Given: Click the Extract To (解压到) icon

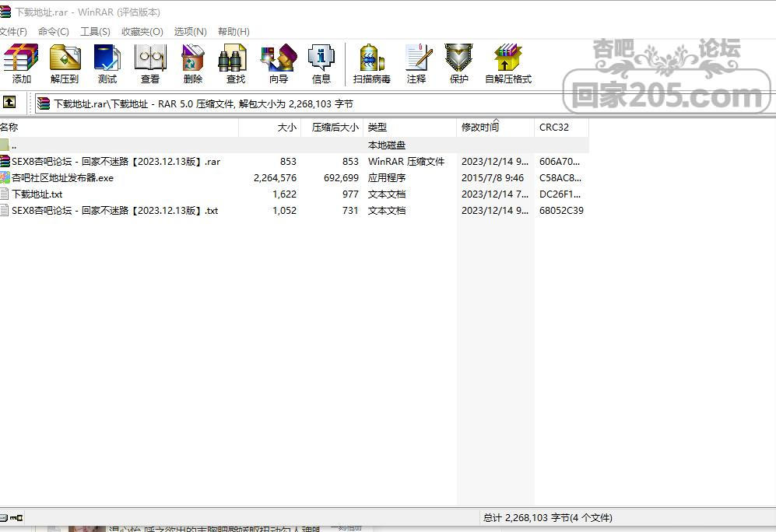Looking at the screenshot, I should (x=65, y=63).
